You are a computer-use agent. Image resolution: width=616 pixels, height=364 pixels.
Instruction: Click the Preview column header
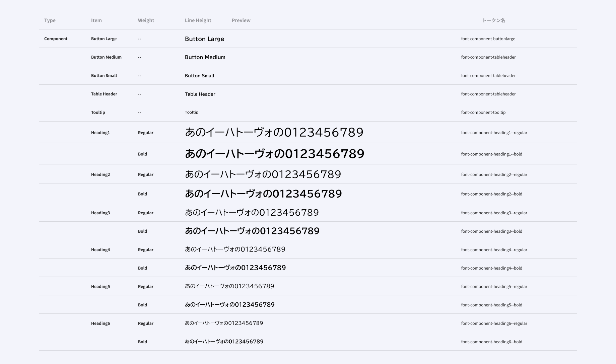point(241,20)
